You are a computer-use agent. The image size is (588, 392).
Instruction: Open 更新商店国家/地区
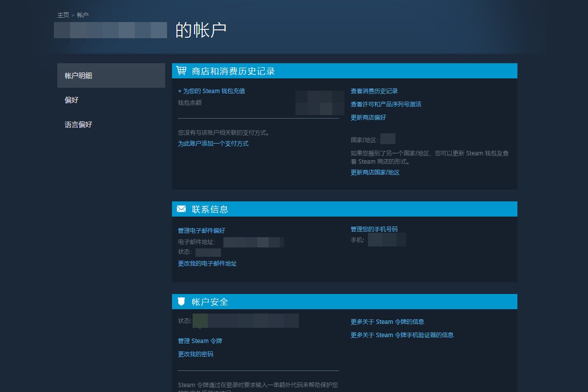[x=374, y=172]
